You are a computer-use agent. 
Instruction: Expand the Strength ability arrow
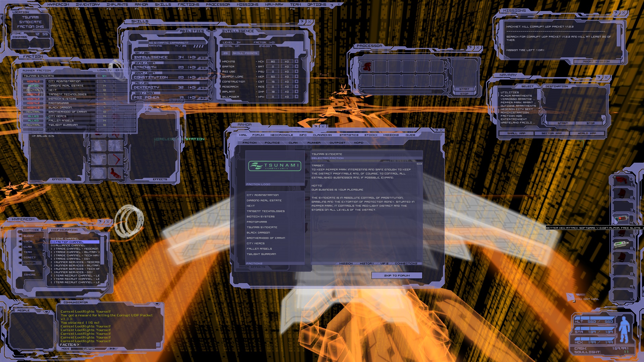click(203, 68)
